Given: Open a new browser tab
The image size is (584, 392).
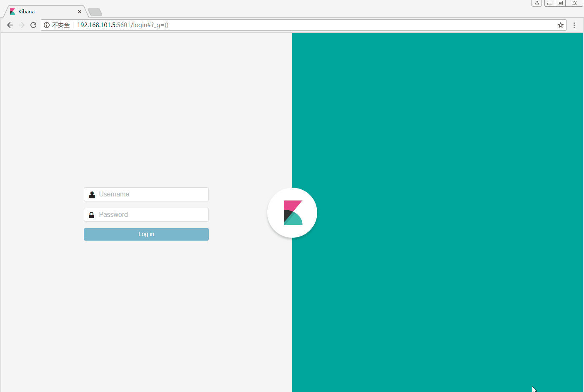Looking at the screenshot, I should pyautogui.click(x=95, y=12).
